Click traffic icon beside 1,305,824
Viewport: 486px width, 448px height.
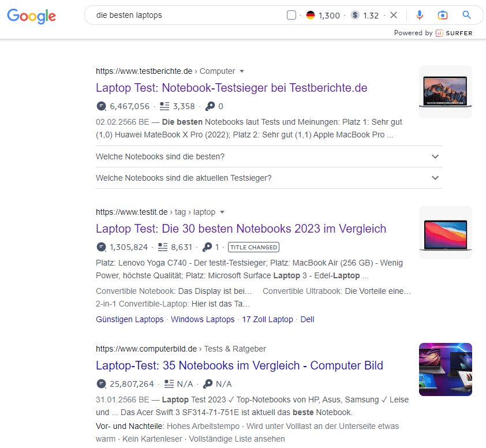(101, 247)
